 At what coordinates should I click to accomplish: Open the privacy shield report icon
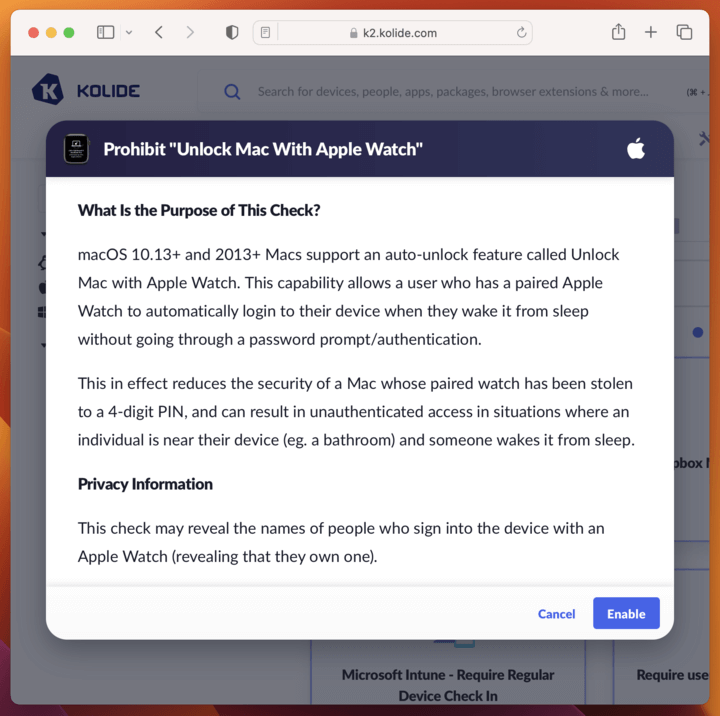pyautogui.click(x=232, y=33)
